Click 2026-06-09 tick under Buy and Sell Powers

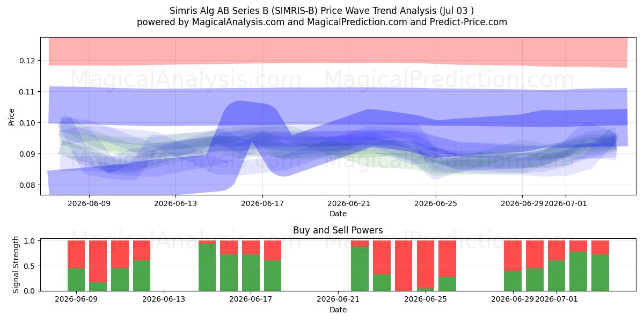tap(76, 299)
